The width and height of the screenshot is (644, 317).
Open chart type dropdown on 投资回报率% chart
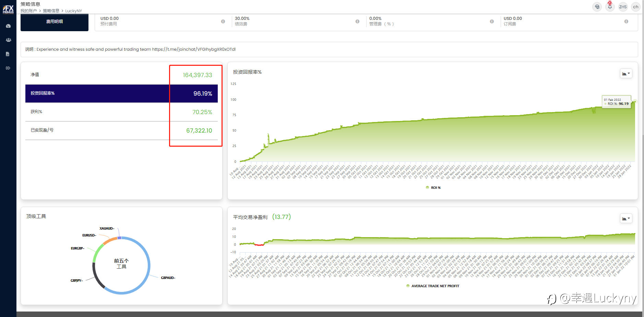[626, 74]
